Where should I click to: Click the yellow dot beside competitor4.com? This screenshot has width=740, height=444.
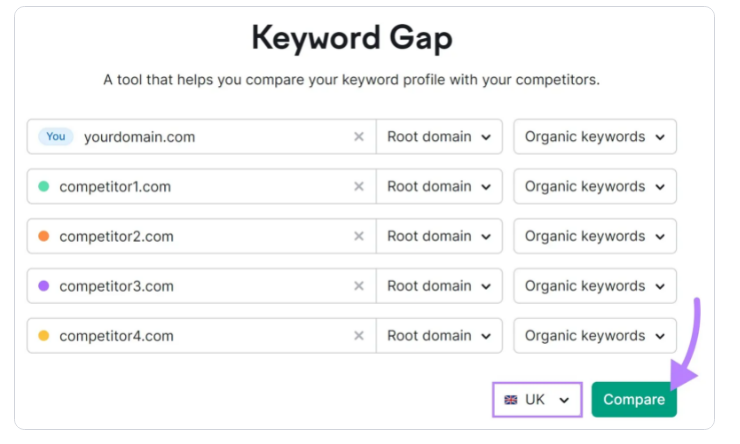click(43, 337)
